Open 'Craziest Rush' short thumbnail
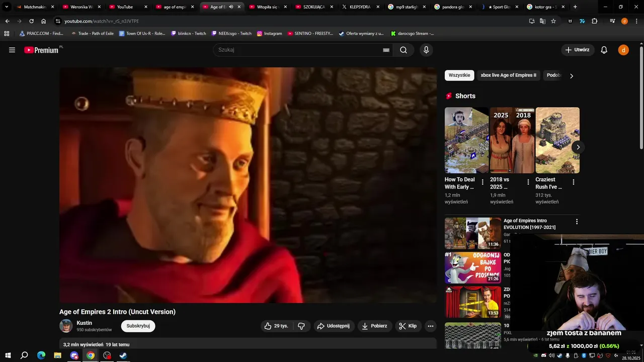 coord(557,140)
